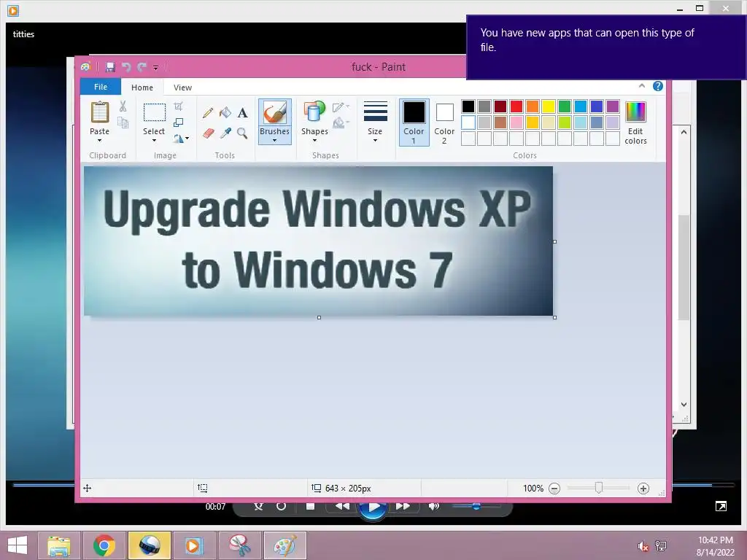Select the Pencil tool in Paint
747x560 pixels.
[208, 113]
